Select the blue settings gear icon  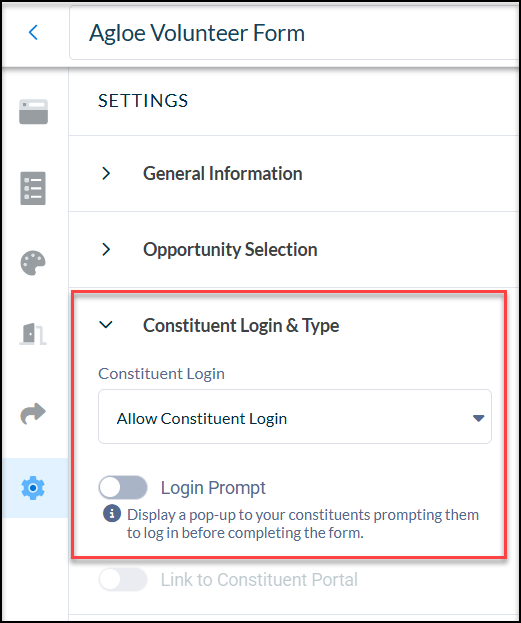33,488
